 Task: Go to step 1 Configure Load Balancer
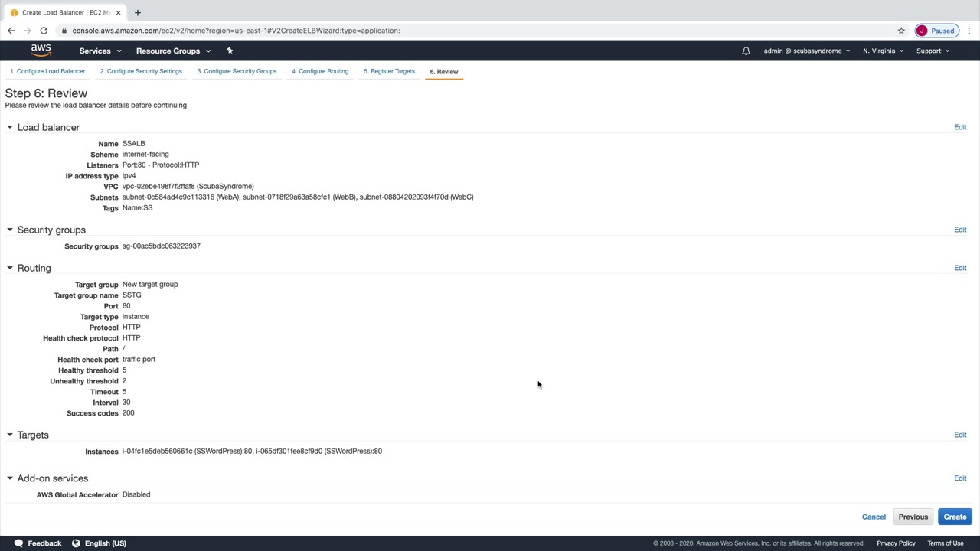(x=47, y=71)
